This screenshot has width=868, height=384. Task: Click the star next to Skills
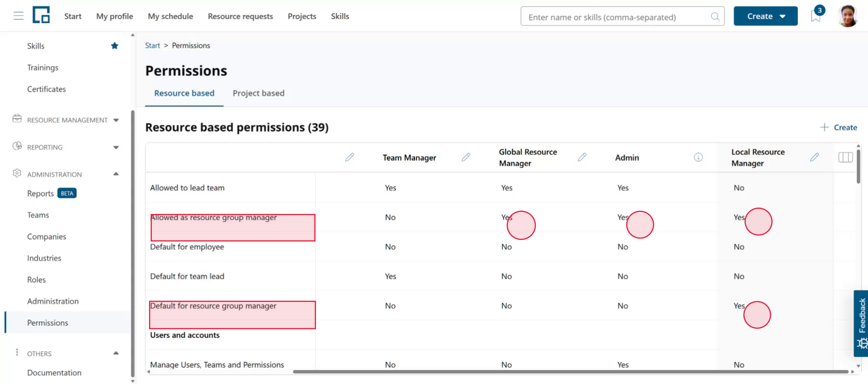click(x=114, y=46)
